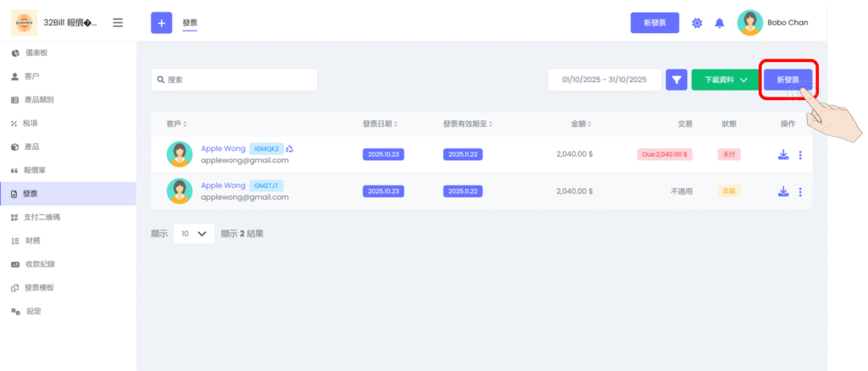Screen dimensions: 868x371
Task: Sort the table by 金額 column header
Action: pos(581,124)
